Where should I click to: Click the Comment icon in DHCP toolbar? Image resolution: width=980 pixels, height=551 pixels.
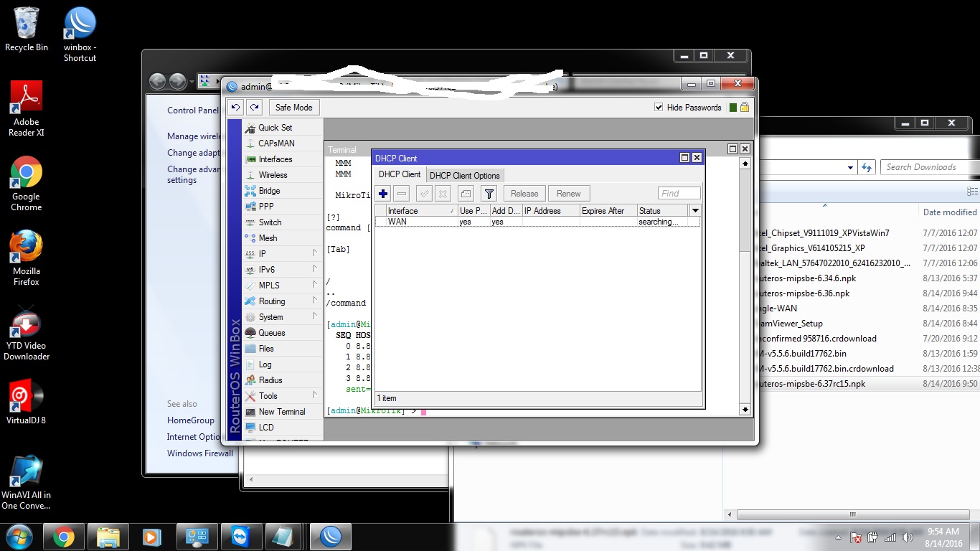click(466, 194)
